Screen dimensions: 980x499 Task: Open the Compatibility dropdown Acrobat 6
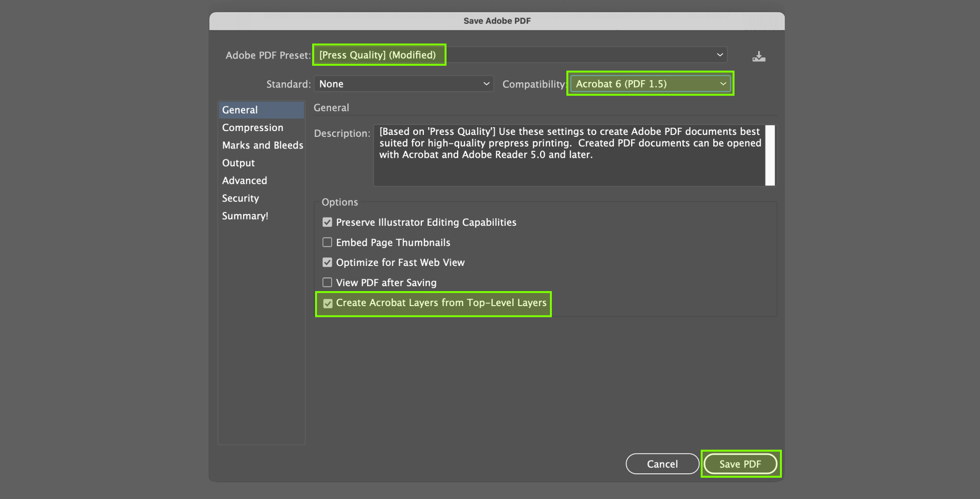[650, 84]
